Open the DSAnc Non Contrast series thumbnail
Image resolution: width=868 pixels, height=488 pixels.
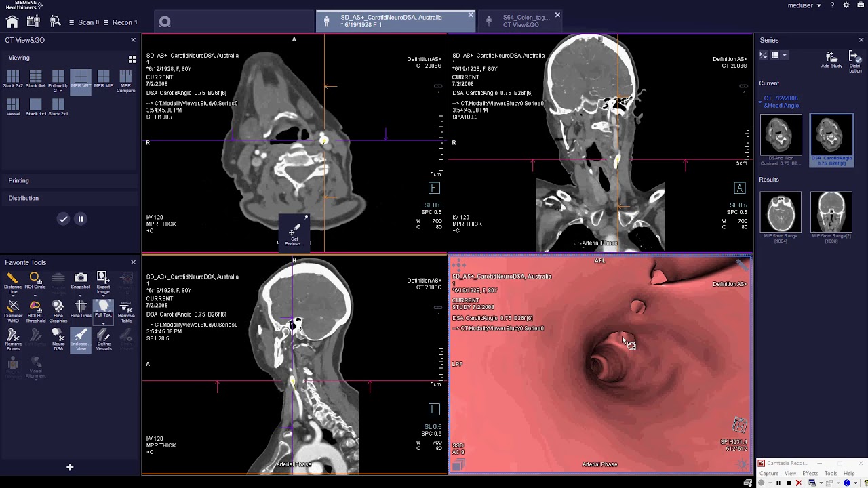(781, 140)
